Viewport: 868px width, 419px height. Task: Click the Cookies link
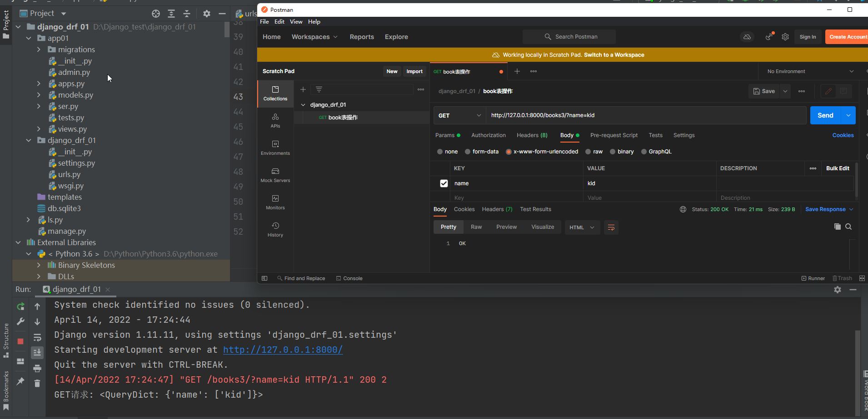coord(843,135)
